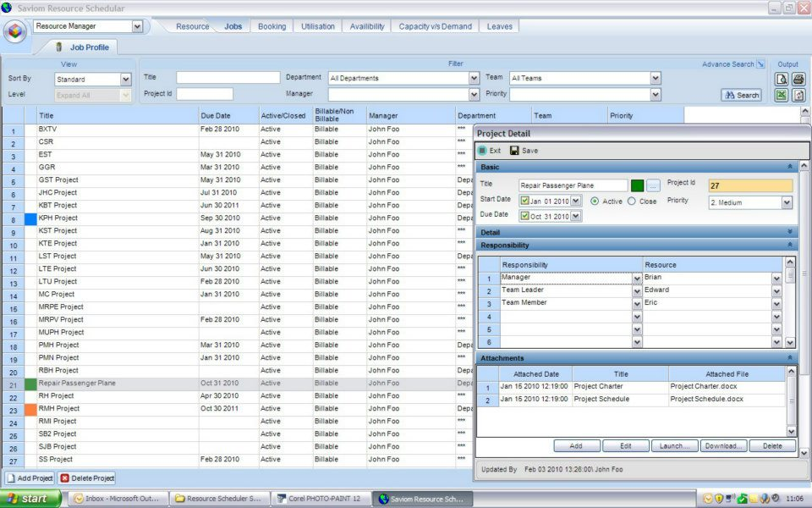This screenshot has height=508, width=812.
Task: Click the Delete attachment button
Action: 772,446
